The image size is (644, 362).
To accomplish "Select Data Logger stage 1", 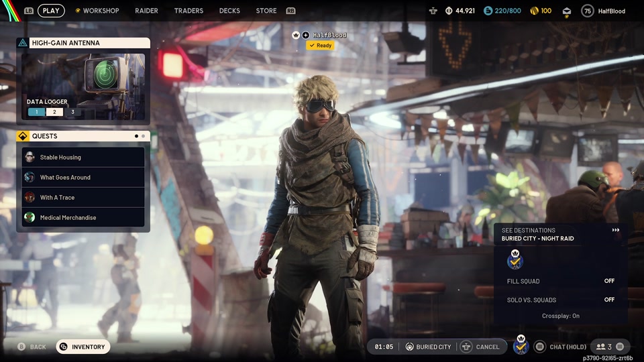I will coord(36,112).
